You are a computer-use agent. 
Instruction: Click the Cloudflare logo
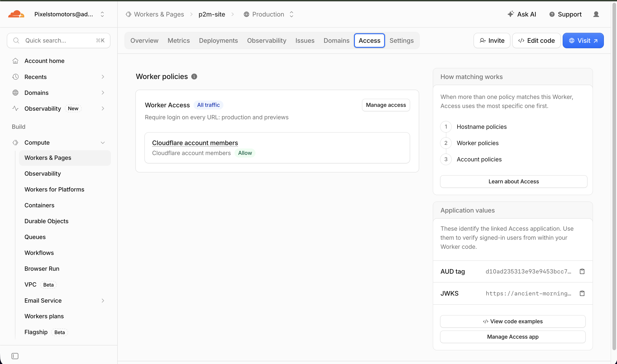coord(16,14)
